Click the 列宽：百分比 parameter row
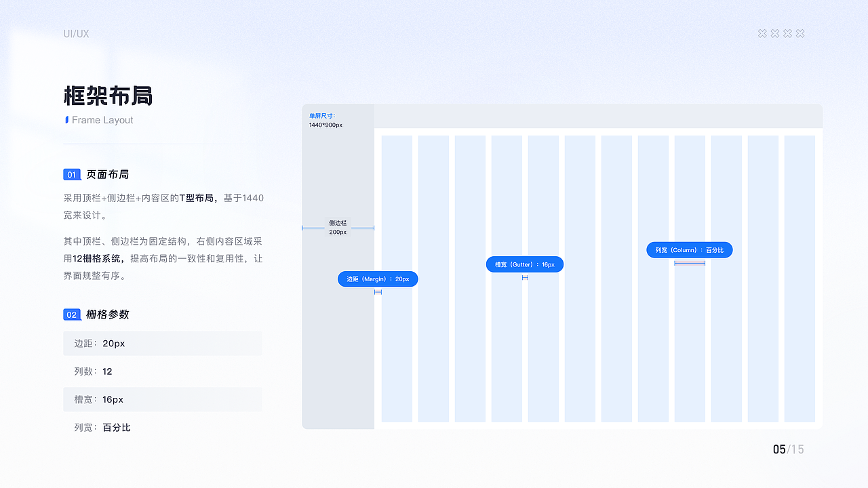Viewport: 868px width, 488px height. coord(163,427)
